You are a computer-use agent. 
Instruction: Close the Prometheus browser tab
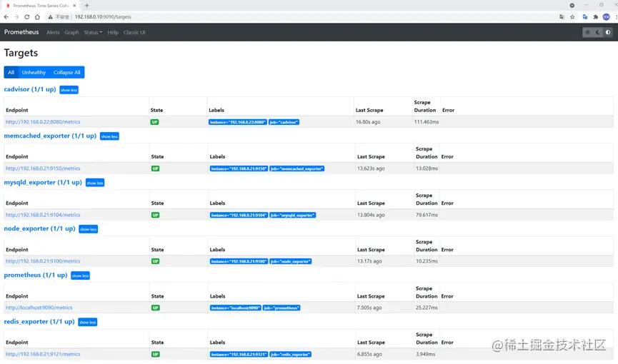tap(75, 6)
